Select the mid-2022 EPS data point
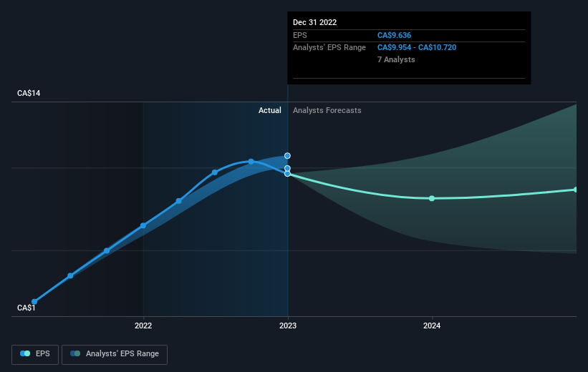The height and width of the screenshot is (372, 588). tap(214, 172)
